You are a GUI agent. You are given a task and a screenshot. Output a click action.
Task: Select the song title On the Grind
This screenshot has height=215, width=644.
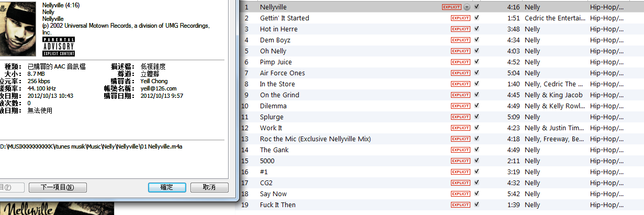coord(280,95)
